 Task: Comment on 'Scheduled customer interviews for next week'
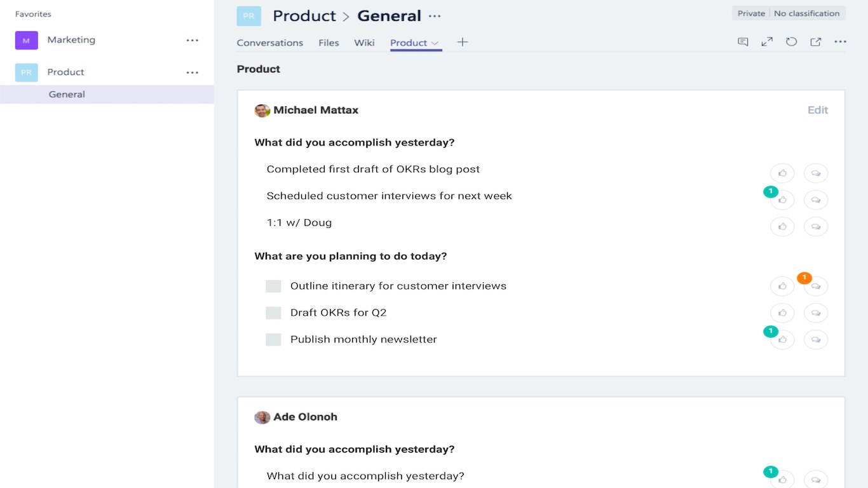(816, 200)
